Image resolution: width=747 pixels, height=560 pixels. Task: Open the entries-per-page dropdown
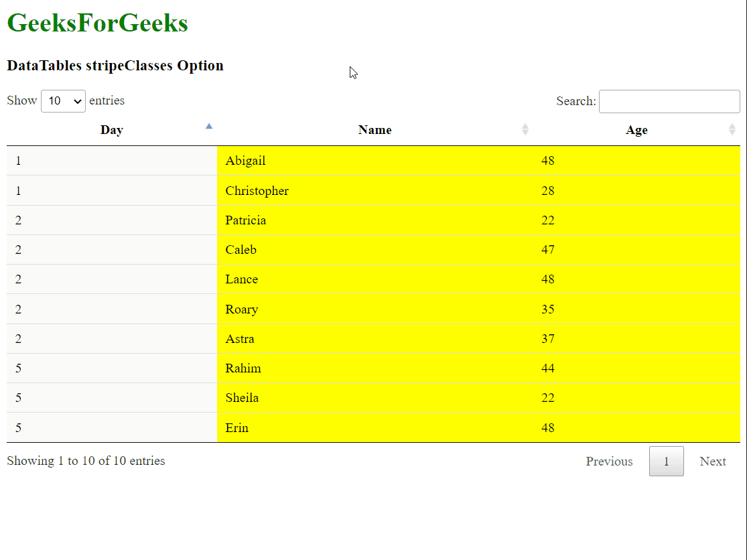[x=63, y=101]
